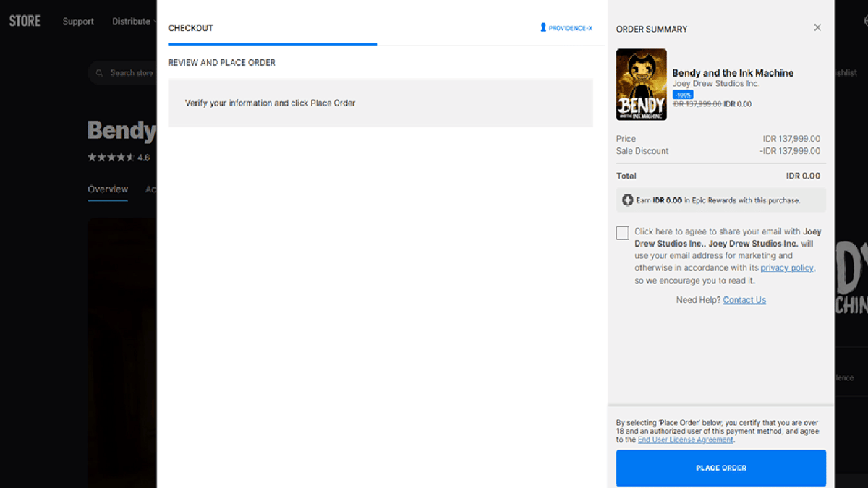Open the End User License Agreement link
This screenshot has width=868, height=488.
click(x=684, y=439)
